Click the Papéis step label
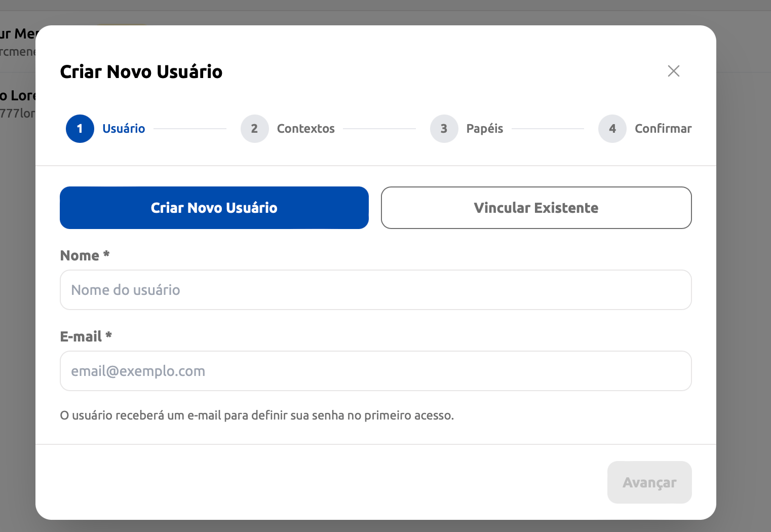 pos(485,129)
